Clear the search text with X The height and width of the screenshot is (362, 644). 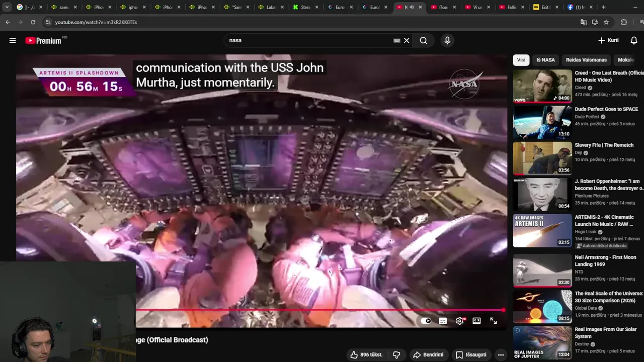[407, 40]
